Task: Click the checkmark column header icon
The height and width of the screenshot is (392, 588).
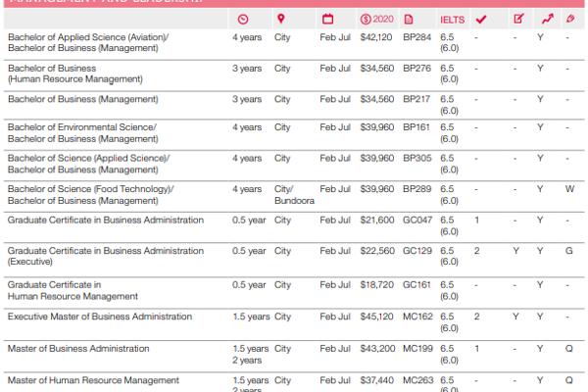Action: [x=480, y=19]
